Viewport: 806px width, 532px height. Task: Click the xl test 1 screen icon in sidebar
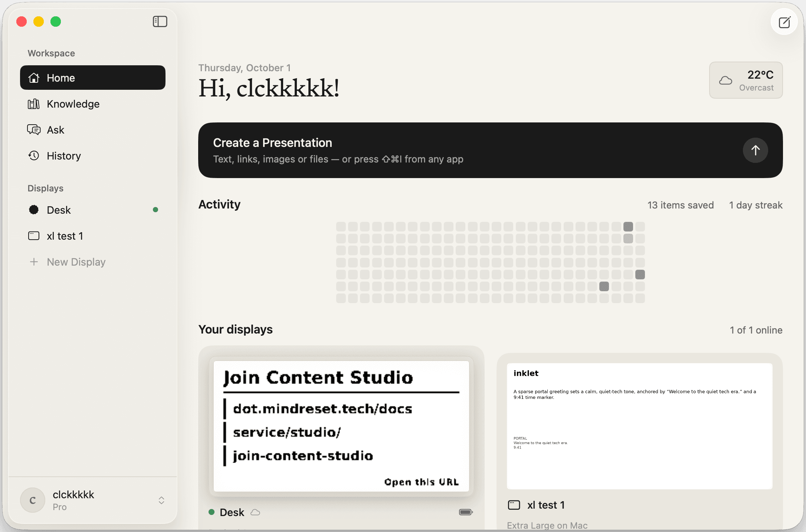[x=34, y=236]
